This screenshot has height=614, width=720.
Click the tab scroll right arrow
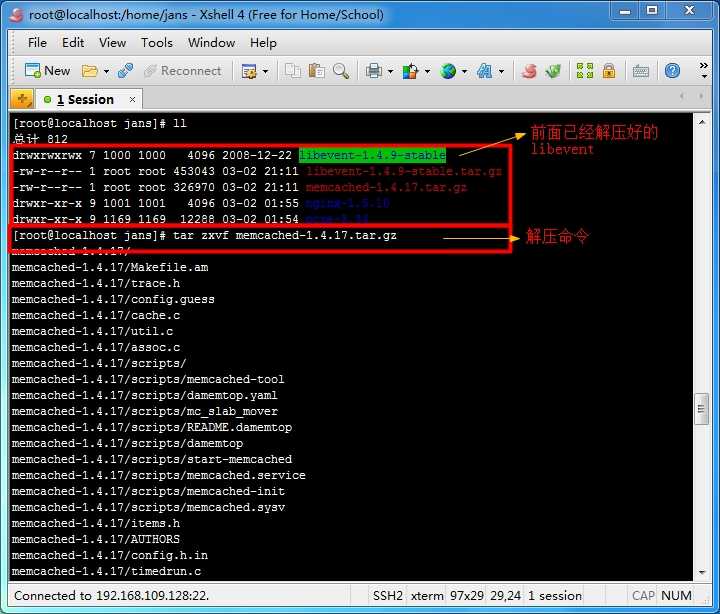701,96
